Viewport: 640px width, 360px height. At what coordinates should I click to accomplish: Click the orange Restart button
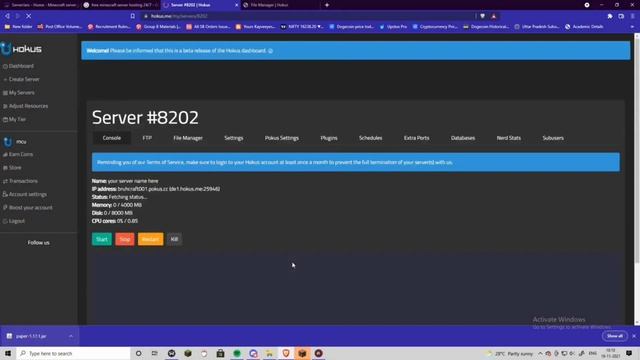[x=151, y=239]
